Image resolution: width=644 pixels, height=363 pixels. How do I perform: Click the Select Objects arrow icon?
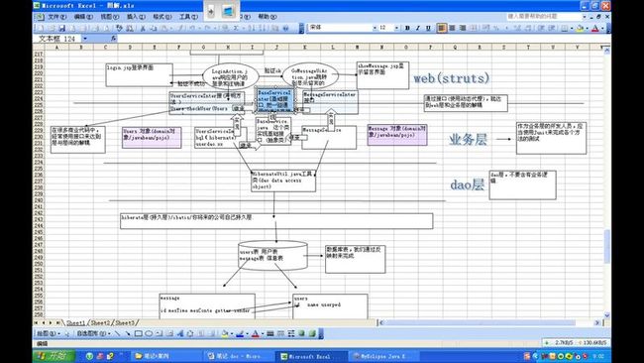coord(67,333)
